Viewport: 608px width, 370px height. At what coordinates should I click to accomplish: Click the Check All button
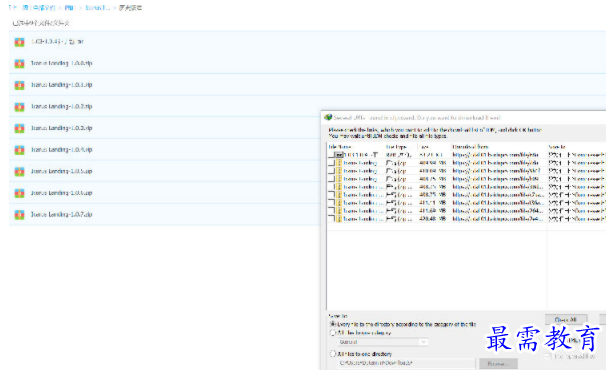click(566, 320)
